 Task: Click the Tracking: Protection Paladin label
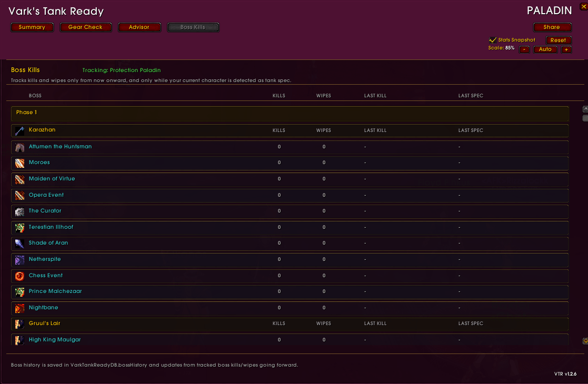tap(122, 70)
